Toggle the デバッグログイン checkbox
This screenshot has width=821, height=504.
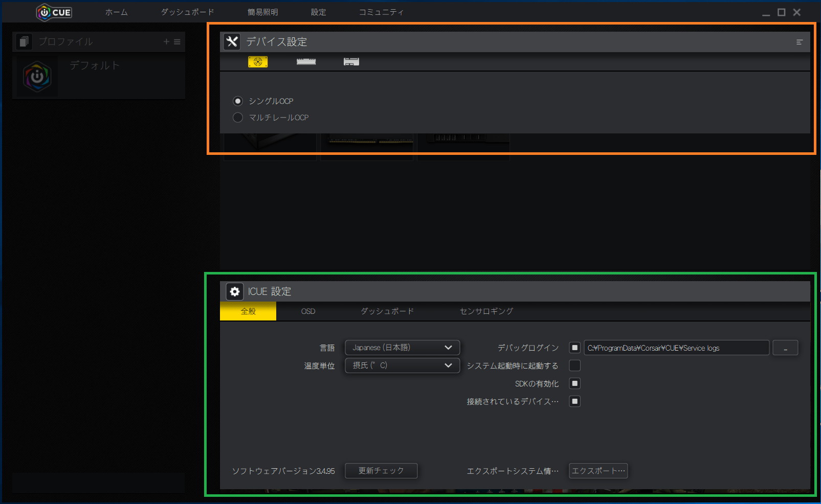pos(575,348)
